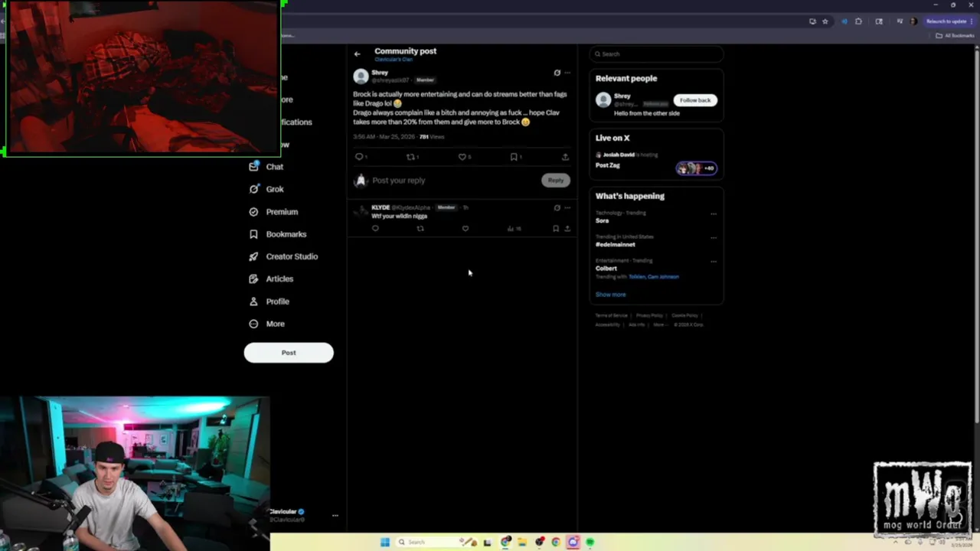This screenshot has width=980, height=551.
Task: Open the Sora trending topic
Action: click(603, 220)
